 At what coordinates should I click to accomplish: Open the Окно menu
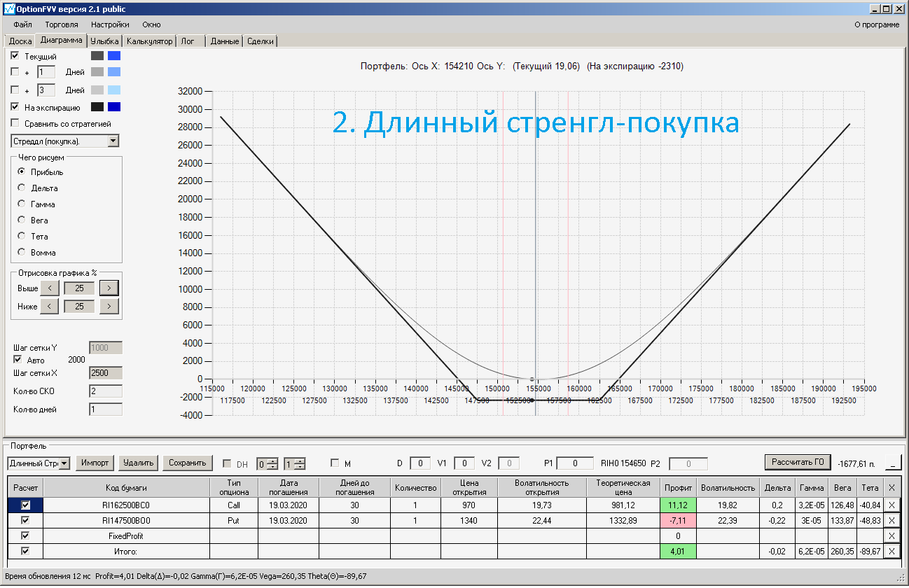pyautogui.click(x=151, y=24)
